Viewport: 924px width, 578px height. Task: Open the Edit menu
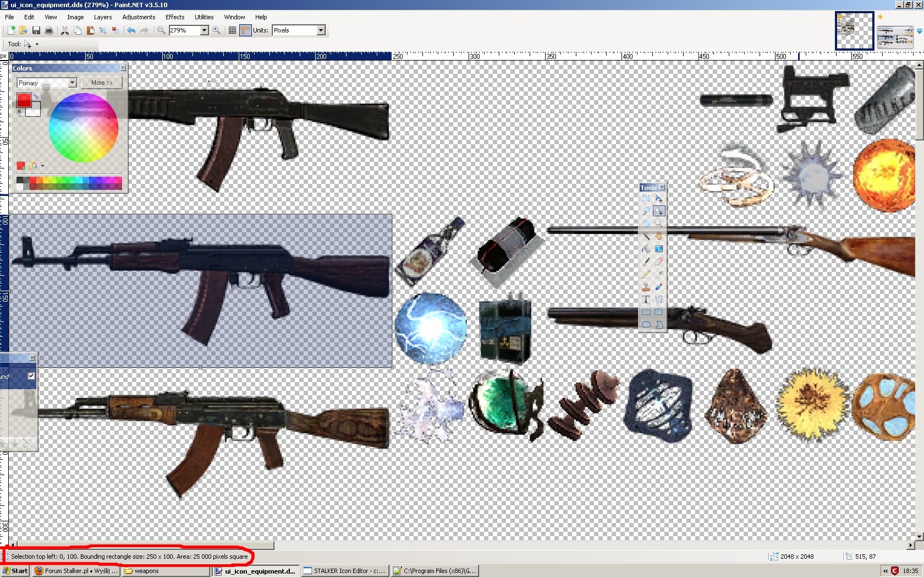coord(29,17)
